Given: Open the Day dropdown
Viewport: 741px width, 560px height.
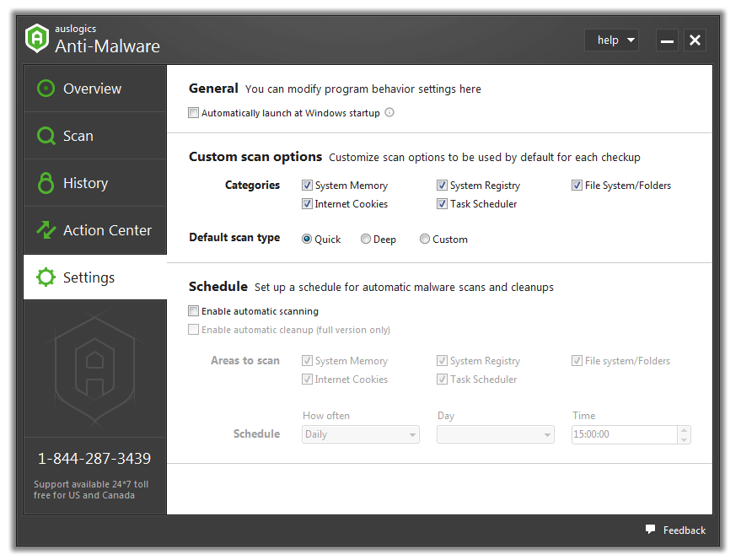Looking at the screenshot, I should [x=495, y=434].
